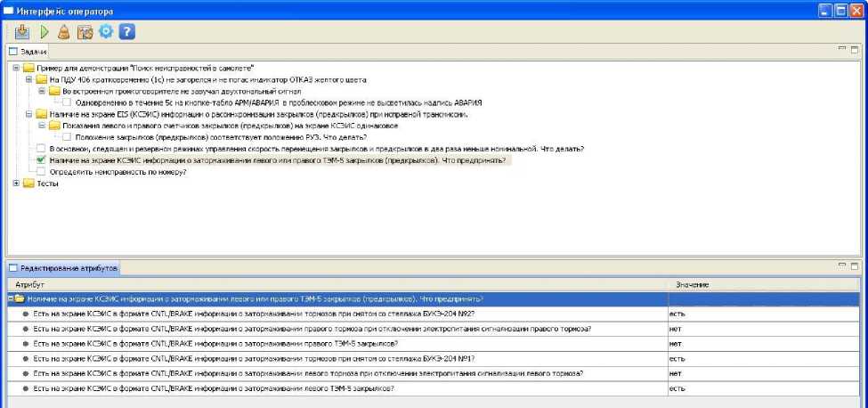This screenshot has height=408, width=868.
Task: Click value 'нет' in 'сигнализации левого тормоза' row
Action: pyautogui.click(x=675, y=373)
